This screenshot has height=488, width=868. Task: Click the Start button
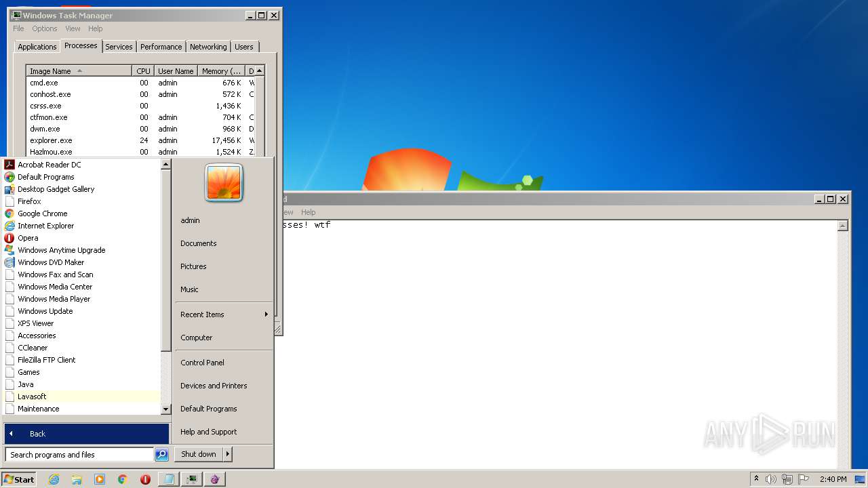[19, 479]
